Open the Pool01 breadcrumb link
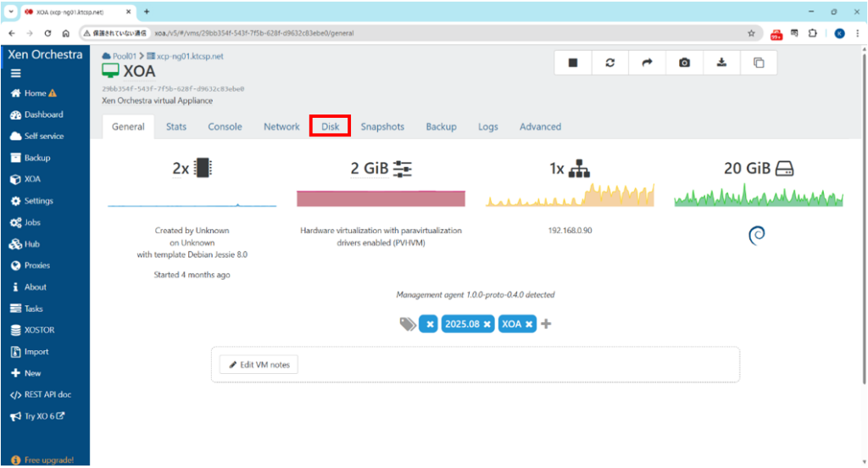The image size is (868, 468). tap(125, 55)
